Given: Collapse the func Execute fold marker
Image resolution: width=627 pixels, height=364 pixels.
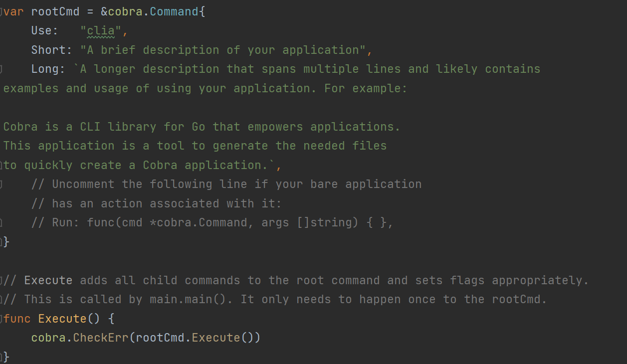Looking at the screenshot, I should click(1, 319).
